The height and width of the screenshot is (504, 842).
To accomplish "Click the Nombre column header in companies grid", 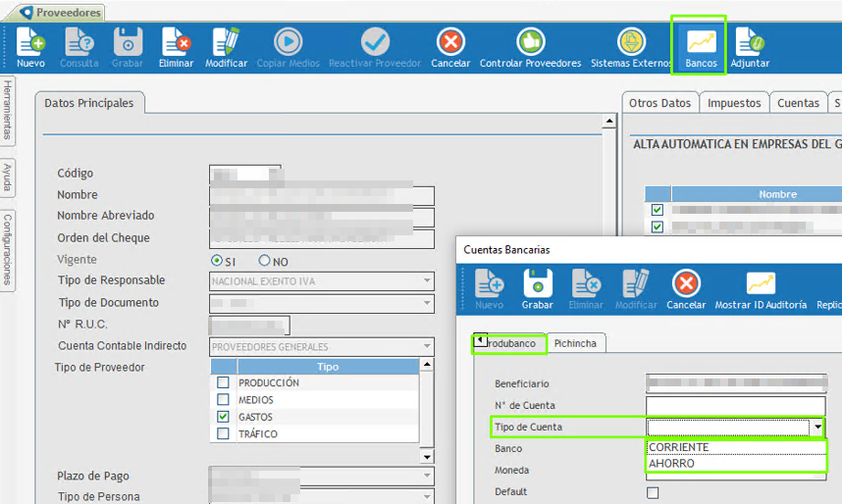I will tap(757, 194).
